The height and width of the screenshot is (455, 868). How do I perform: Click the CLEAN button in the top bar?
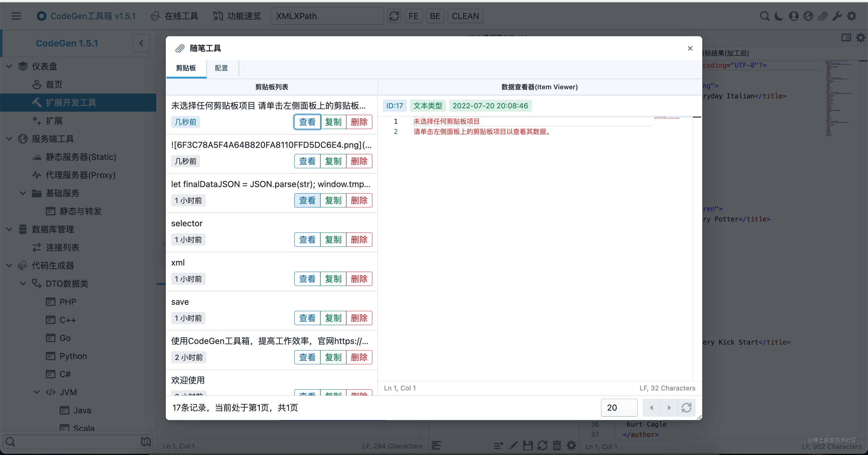coord(465,16)
